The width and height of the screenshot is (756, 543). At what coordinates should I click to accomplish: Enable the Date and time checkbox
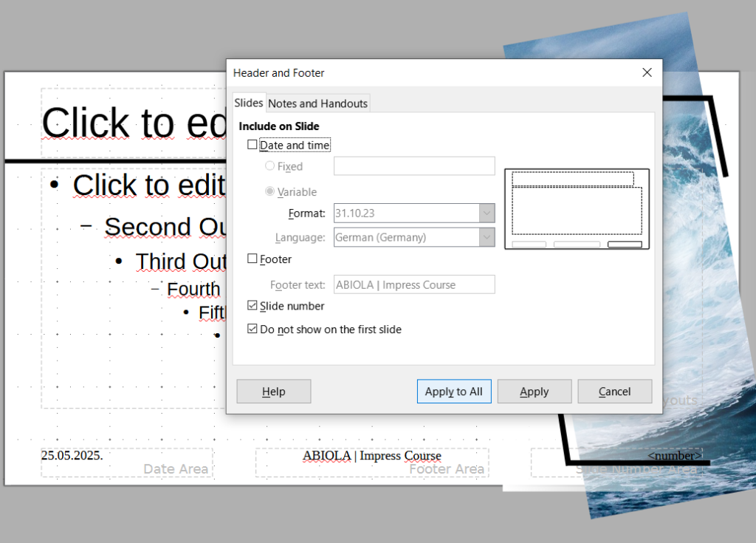(252, 146)
